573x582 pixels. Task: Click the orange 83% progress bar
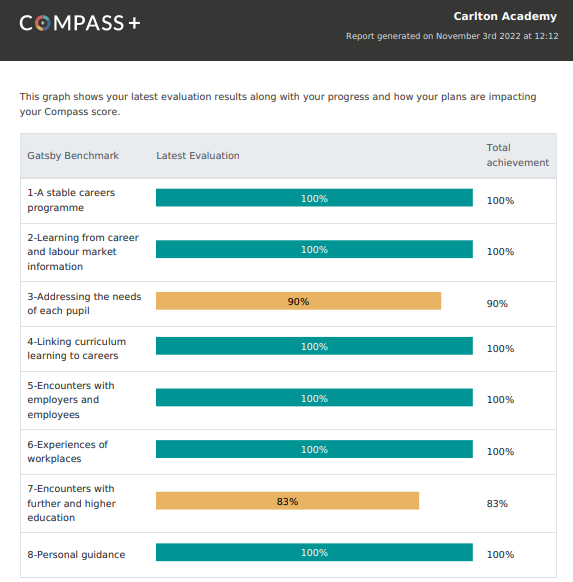click(x=287, y=501)
